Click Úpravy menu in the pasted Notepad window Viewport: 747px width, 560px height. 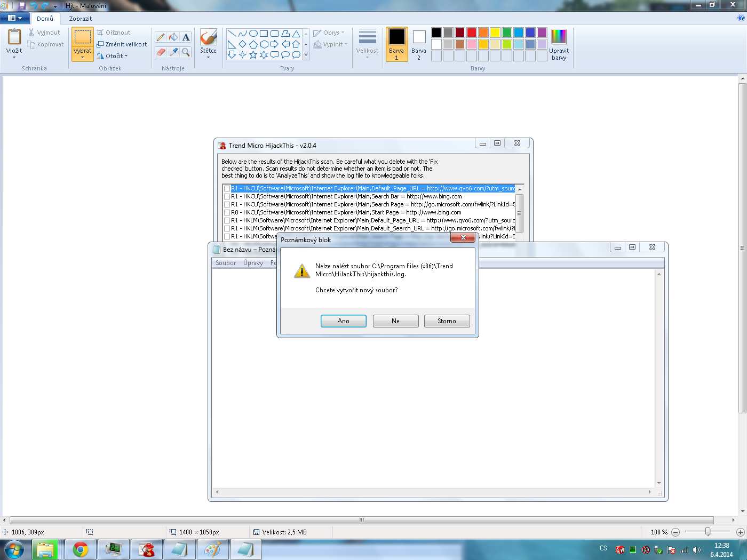(253, 263)
